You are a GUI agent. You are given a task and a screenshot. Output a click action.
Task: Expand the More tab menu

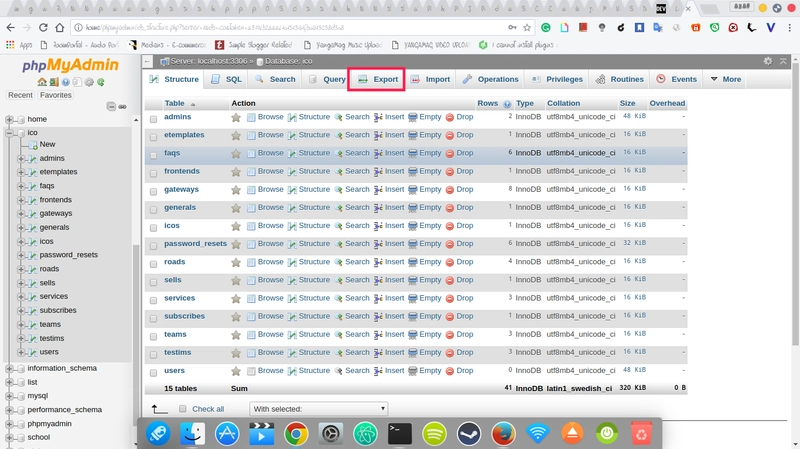(726, 80)
